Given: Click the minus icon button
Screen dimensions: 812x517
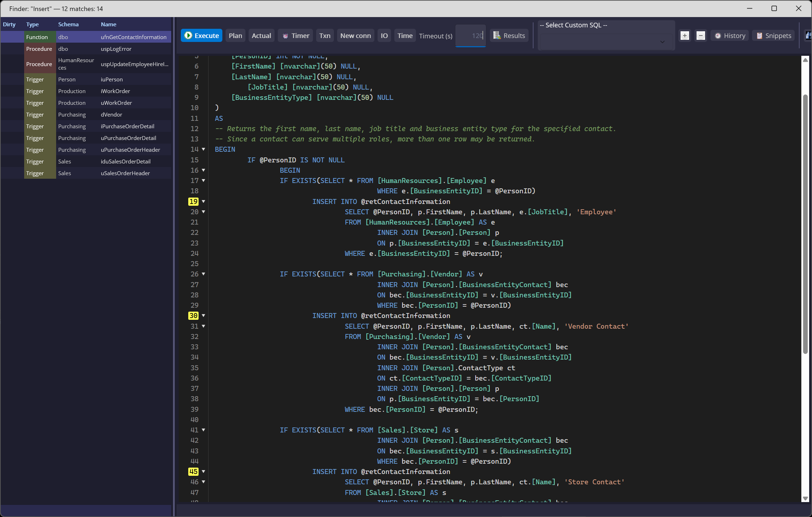Looking at the screenshot, I should click(x=701, y=36).
